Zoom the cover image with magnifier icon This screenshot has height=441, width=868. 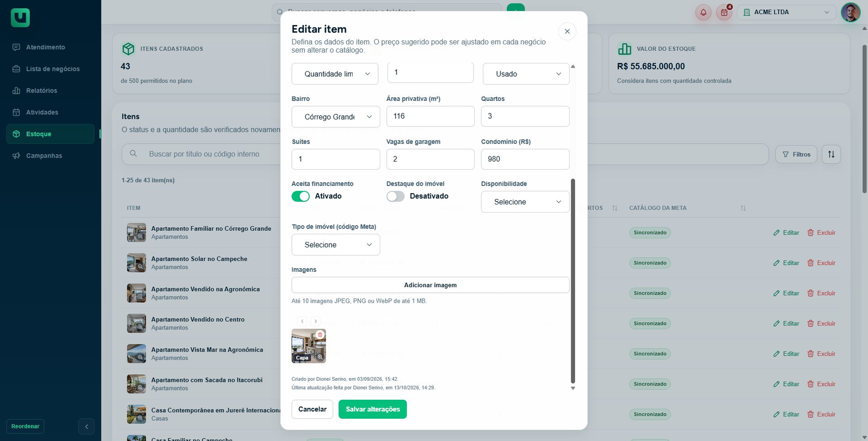[x=320, y=357]
